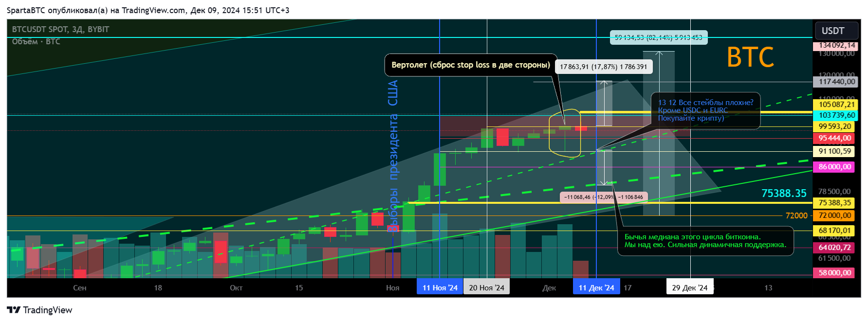Click the 20 Ноя '24 date marker

point(486,287)
